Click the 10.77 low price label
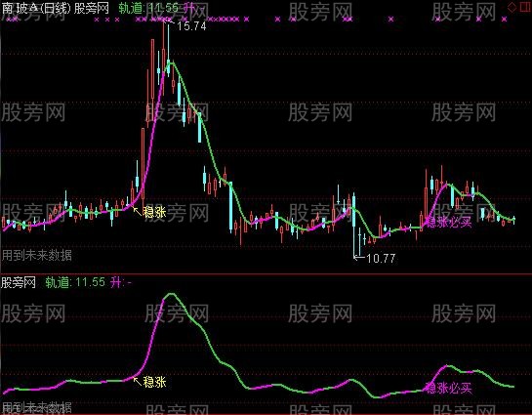 click(381, 259)
